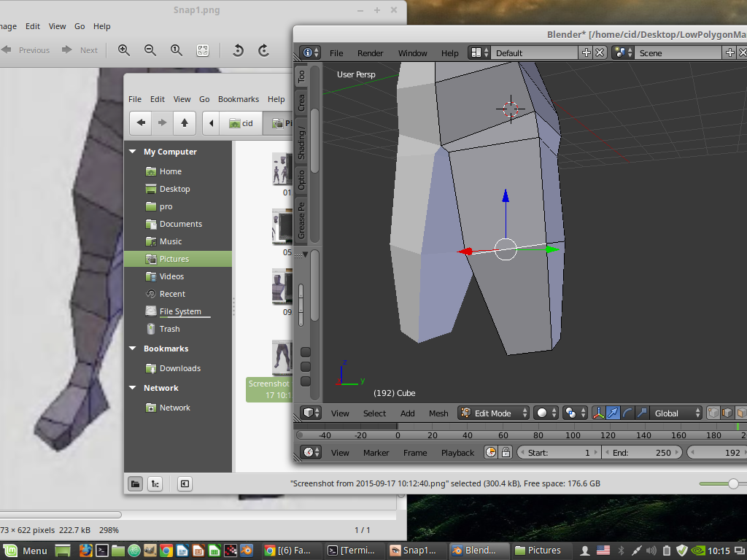Open the pivot point selector
Viewport: 747px width, 560px height.
coord(575,413)
